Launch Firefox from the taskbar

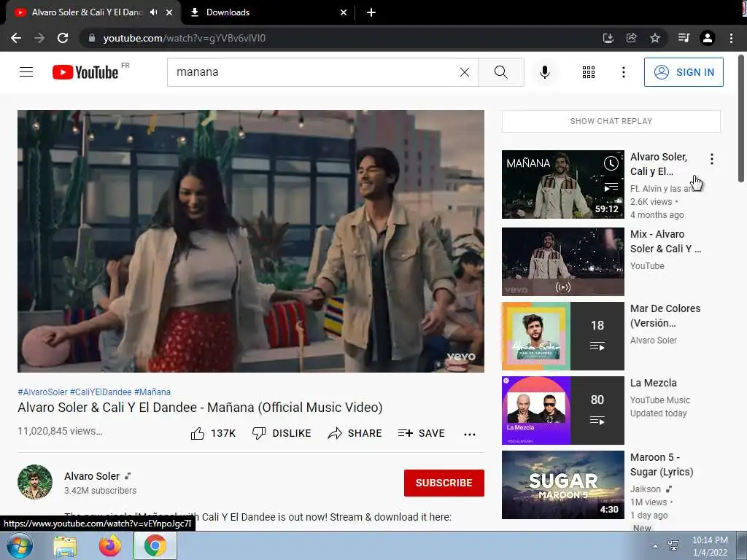(109, 546)
